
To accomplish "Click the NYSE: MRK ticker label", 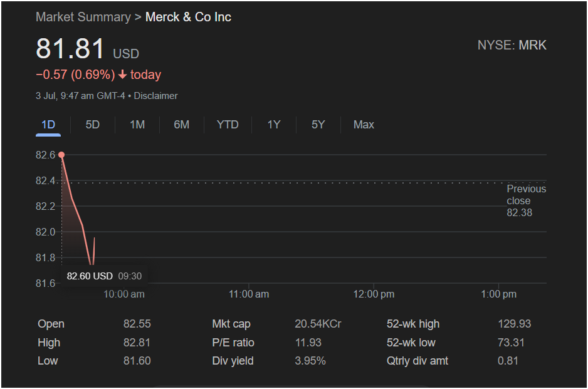I will tap(512, 45).
